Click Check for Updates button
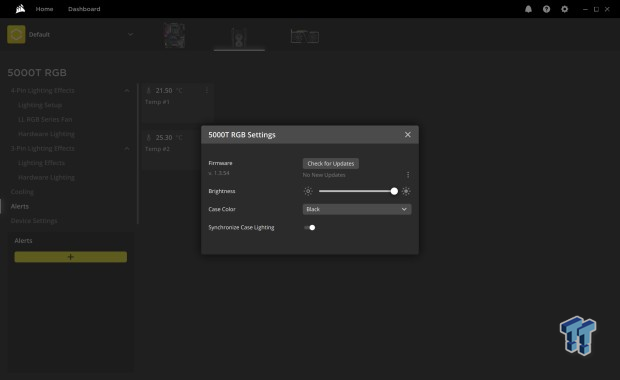This screenshot has width=620, height=380. (331, 163)
